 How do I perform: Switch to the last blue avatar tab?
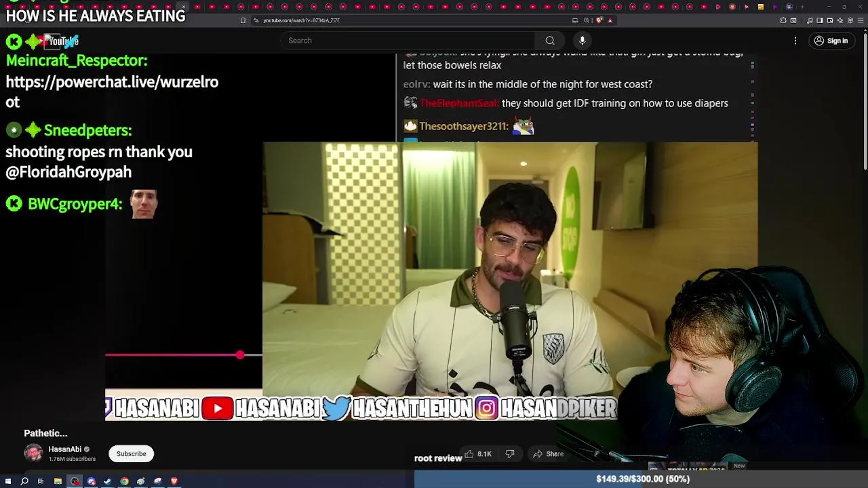pos(789,7)
